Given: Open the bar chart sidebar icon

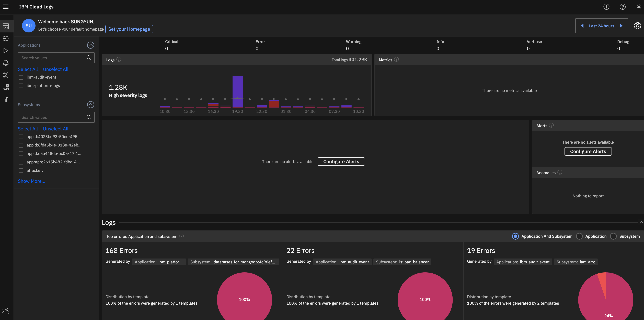Looking at the screenshot, I should (6, 99).
